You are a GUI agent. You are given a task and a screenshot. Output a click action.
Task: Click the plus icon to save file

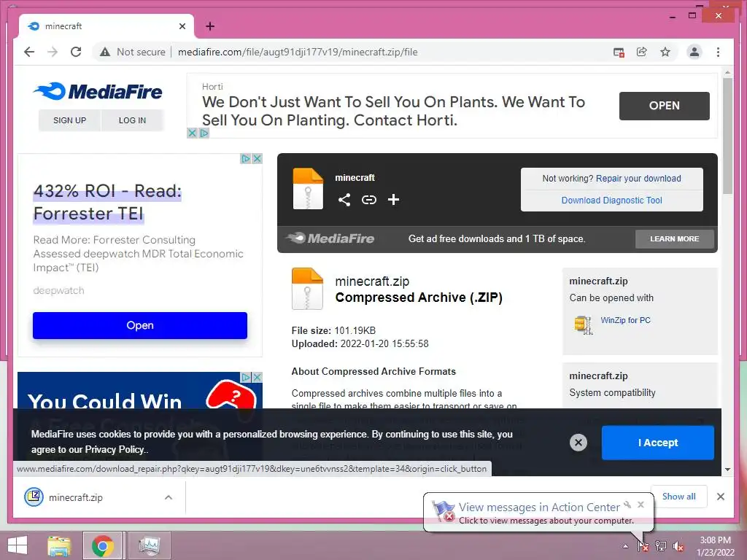393,200
